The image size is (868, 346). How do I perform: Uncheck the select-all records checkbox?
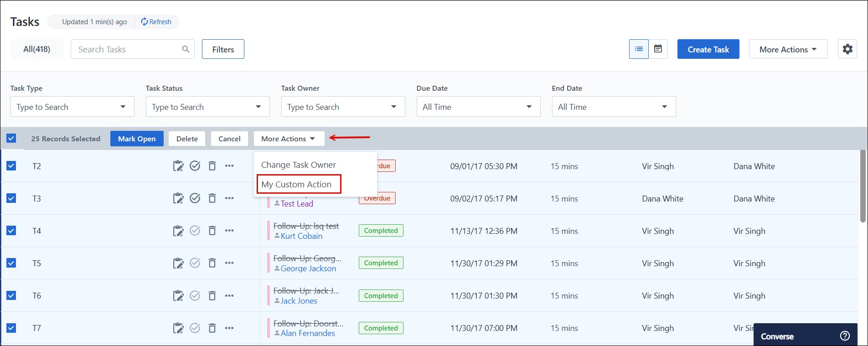click(11, 138)
